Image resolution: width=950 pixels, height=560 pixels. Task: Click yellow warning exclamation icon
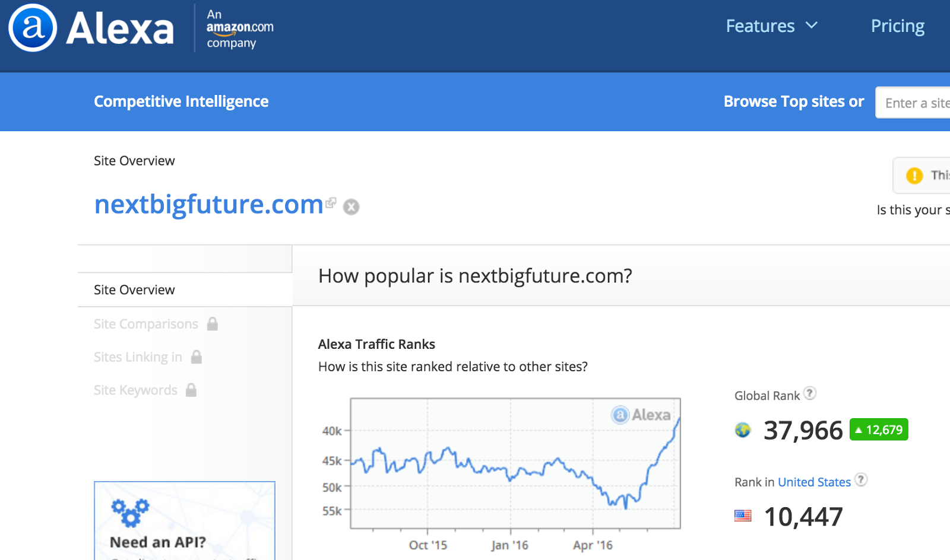(x=914, y=176)
